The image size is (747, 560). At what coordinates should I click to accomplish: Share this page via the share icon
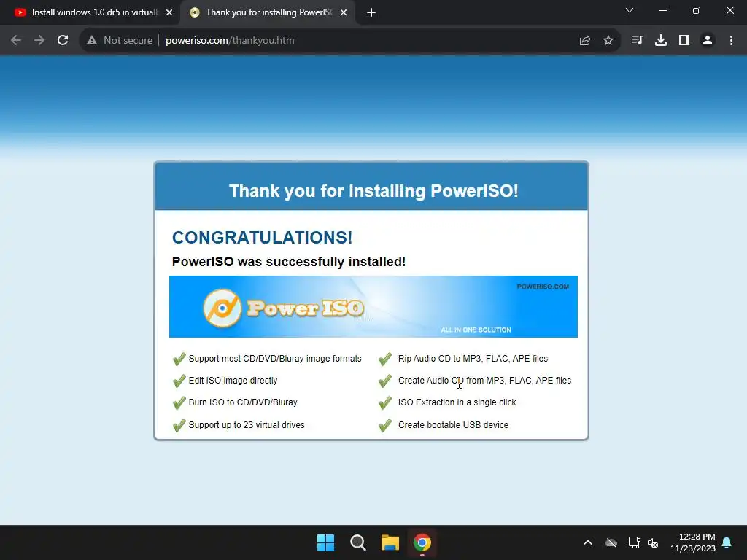tap(585, 41)
